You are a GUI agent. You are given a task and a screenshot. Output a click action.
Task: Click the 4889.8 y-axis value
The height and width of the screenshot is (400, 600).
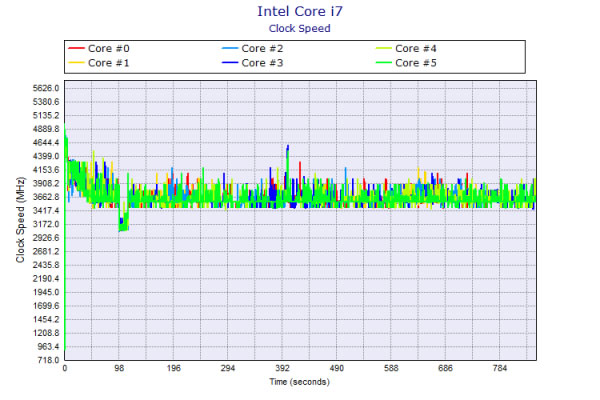[x=46, y=129]
